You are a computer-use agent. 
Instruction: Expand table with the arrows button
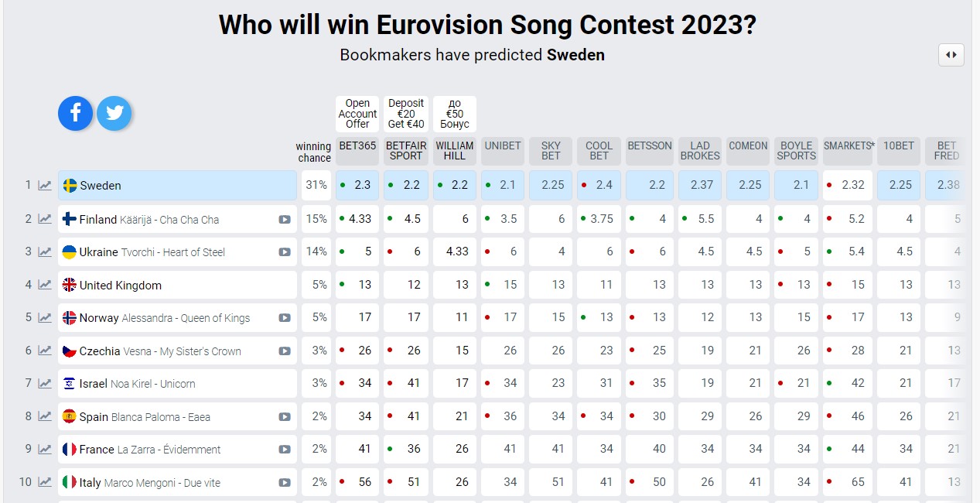click(951, 55)
